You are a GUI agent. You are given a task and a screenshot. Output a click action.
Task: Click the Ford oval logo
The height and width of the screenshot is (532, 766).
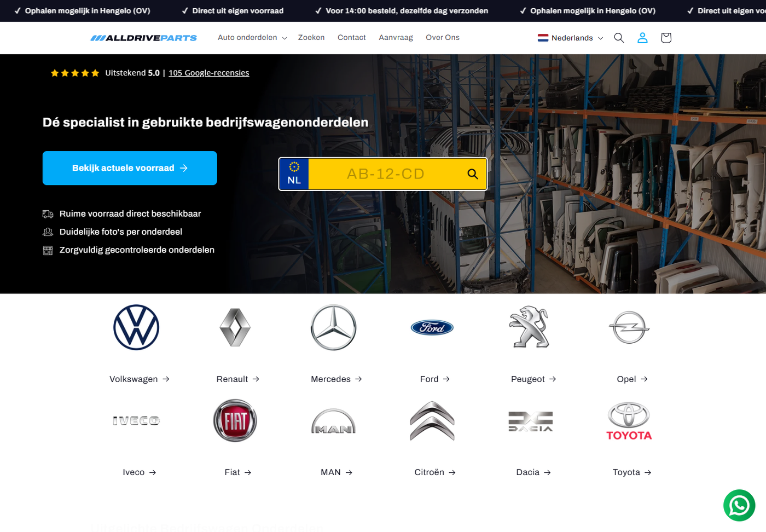click(432, 327)
